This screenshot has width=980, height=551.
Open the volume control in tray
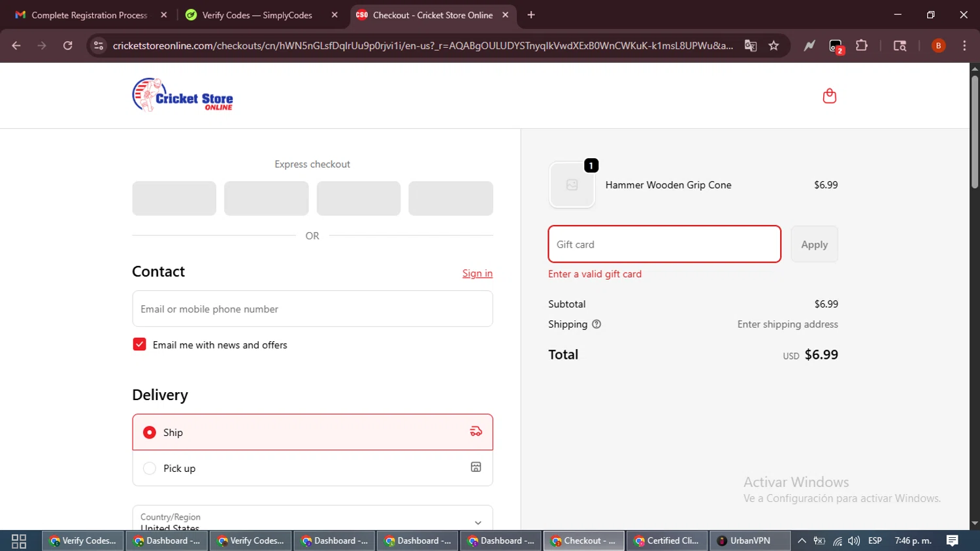pyautogui.click(x=854, y=541)
